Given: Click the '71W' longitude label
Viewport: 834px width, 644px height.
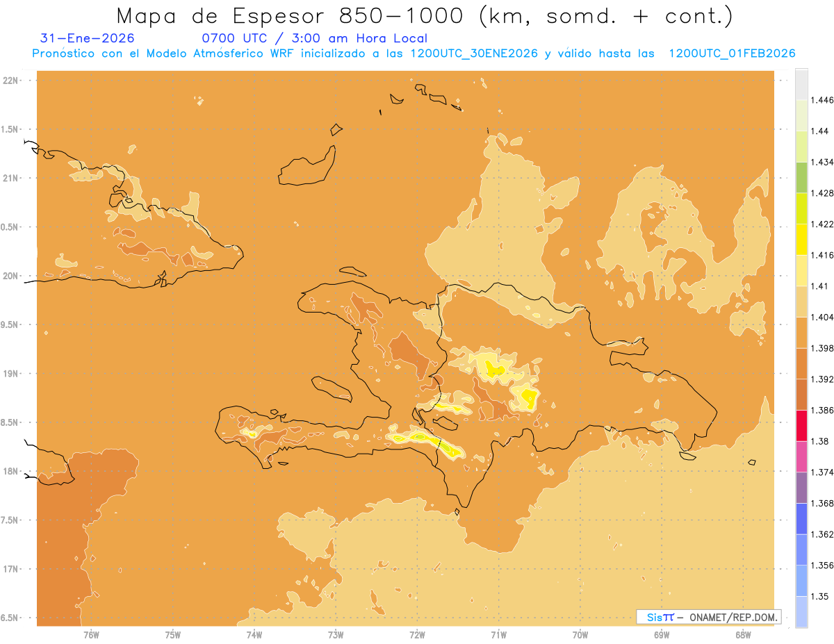Looking at the screenshot, I should (498, 634).
